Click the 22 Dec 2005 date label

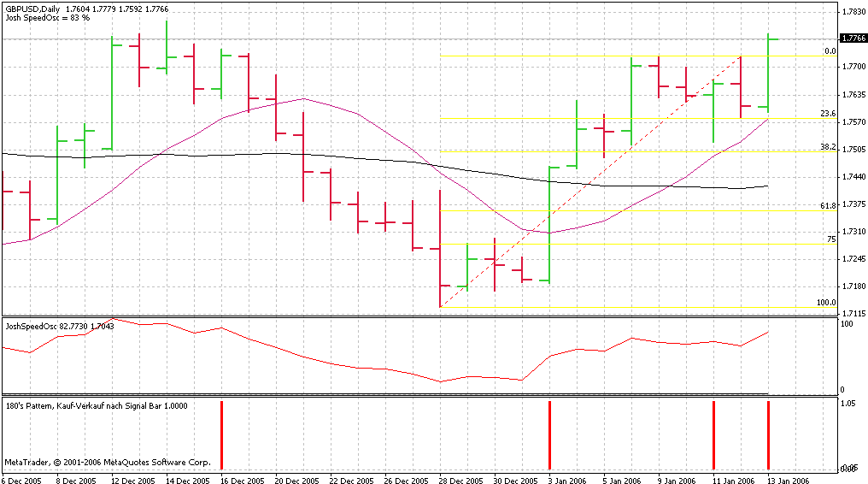pos(352,480)
